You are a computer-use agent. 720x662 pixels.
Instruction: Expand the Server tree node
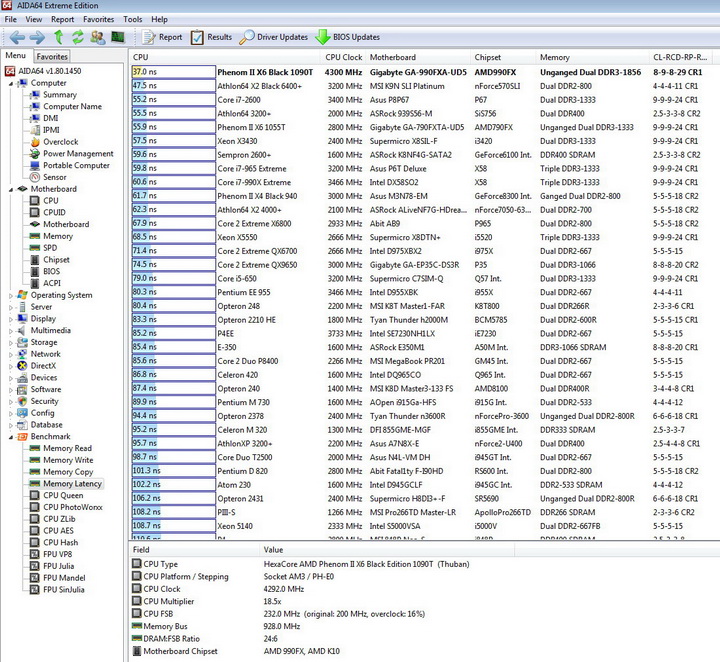(x=11, y=307)
